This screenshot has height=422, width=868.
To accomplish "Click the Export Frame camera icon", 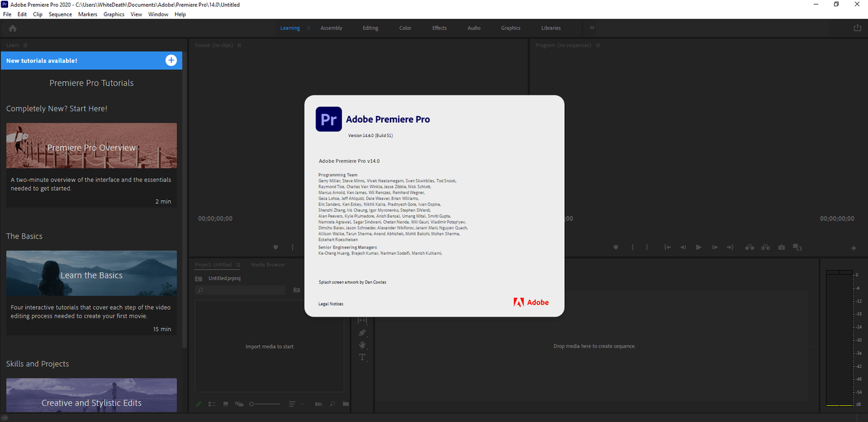I will click(781, 248).
